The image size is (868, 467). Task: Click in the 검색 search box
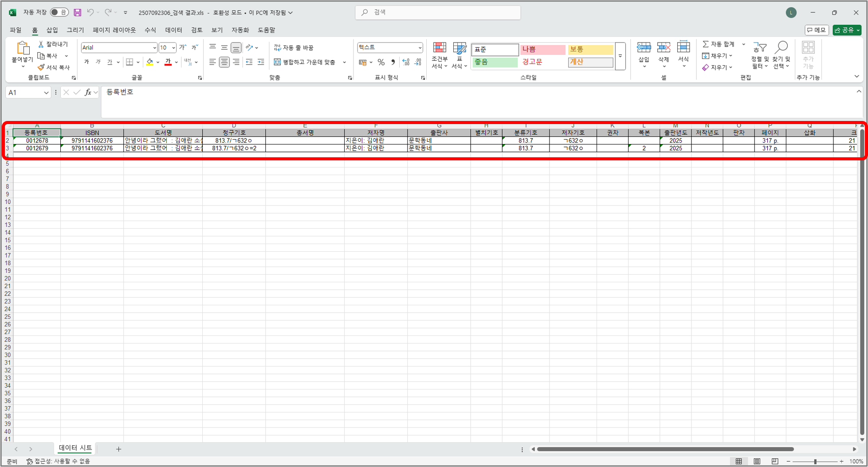tap(438, 12)
